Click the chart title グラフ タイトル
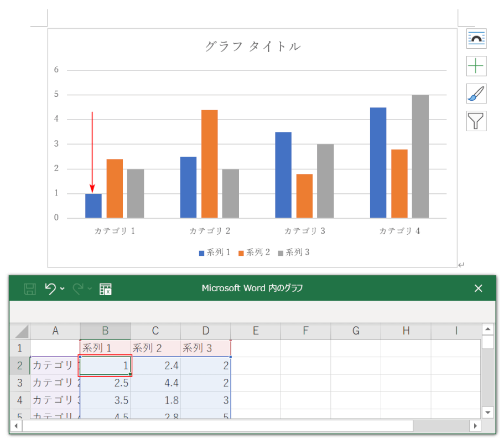This screenshot has height=443, width=504. click(252, 47)
